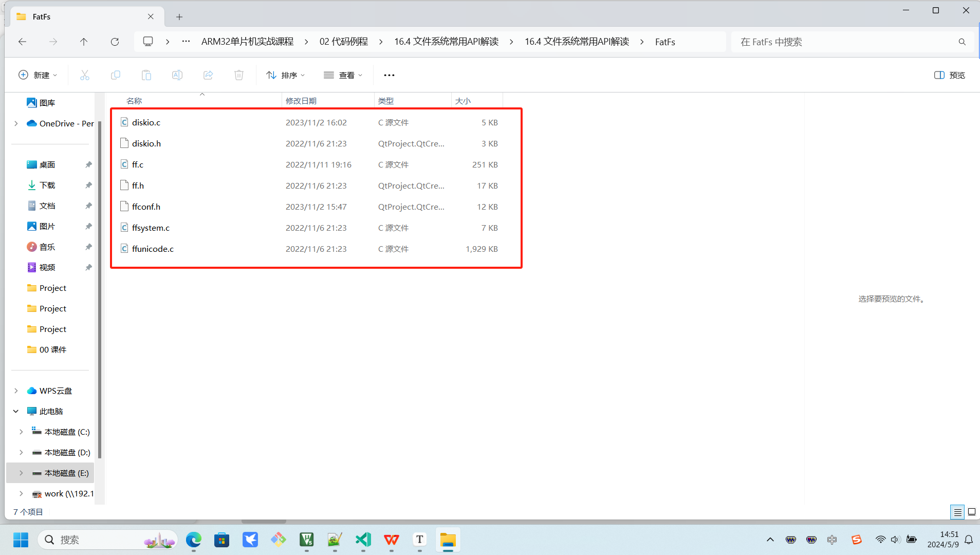The image size is (980, 555).
Task: Click the Copy icon in toolbar
Action: click(x=116, y=75)
